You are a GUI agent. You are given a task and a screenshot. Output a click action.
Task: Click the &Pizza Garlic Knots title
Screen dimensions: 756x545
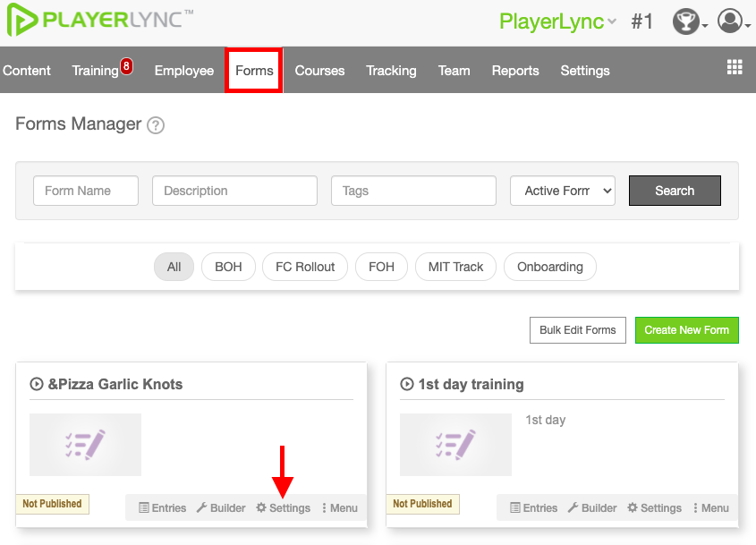coord(115,385)
